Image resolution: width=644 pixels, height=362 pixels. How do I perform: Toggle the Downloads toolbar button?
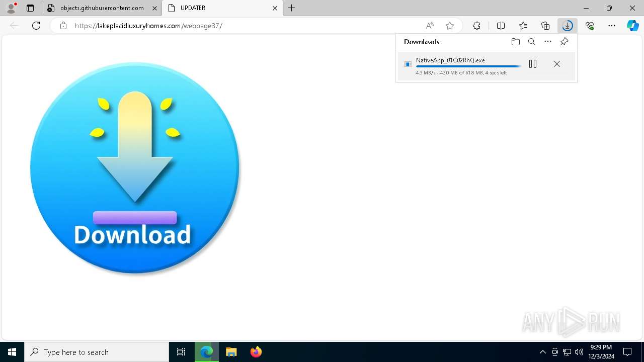568,26
